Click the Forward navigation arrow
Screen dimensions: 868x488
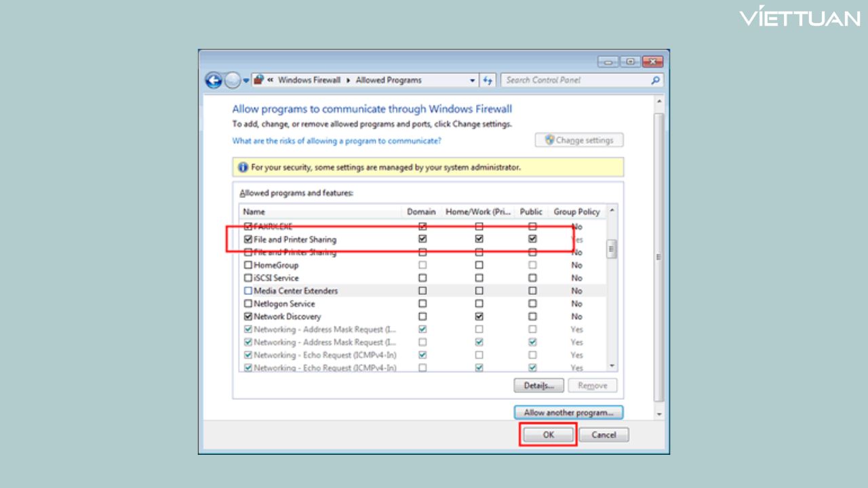[x=233, y=81]
